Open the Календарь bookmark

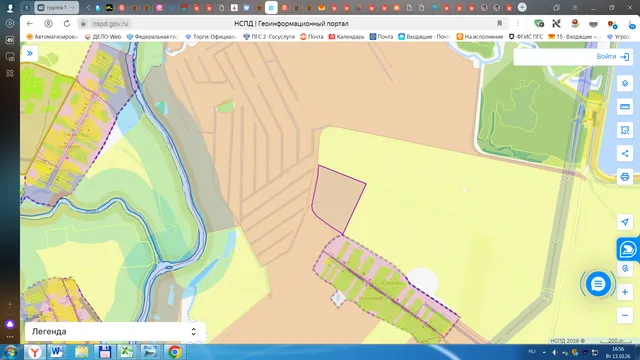pos(347,37)
